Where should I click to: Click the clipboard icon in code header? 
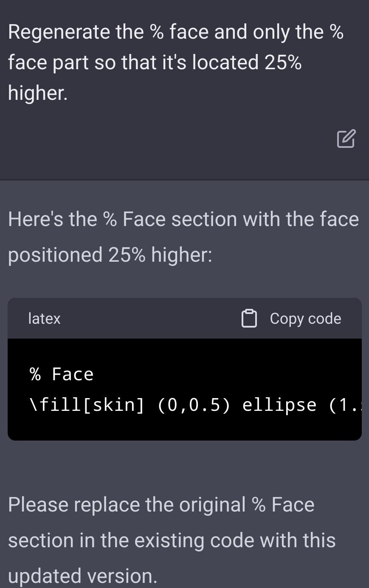(x=249, y=319)
